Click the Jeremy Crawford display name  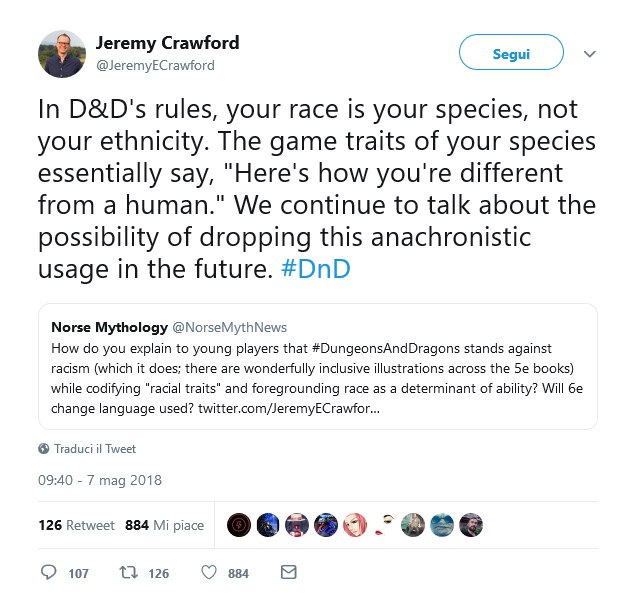click(167, 43)
